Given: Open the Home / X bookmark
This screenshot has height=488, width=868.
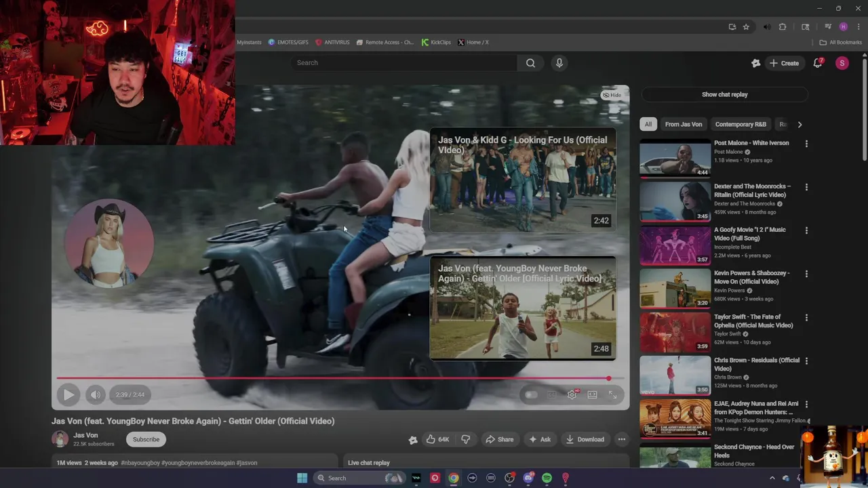Looking at the screenshot, I should pos(473,42).
